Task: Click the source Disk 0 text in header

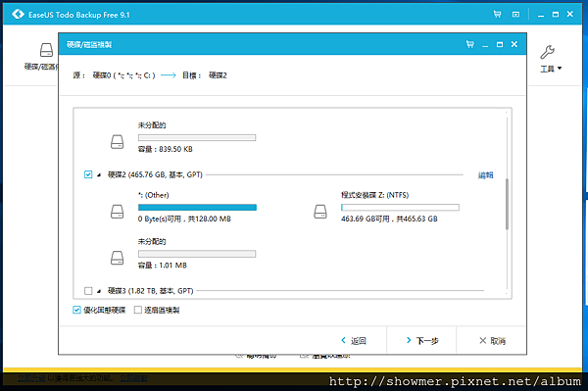Action: coord(123,75)
